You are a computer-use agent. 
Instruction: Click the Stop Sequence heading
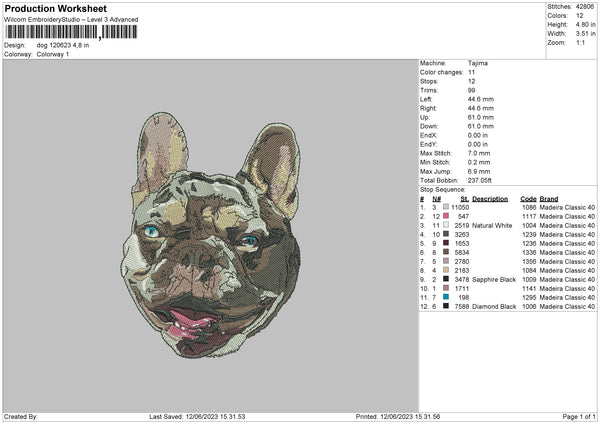[x=443, y=188]
